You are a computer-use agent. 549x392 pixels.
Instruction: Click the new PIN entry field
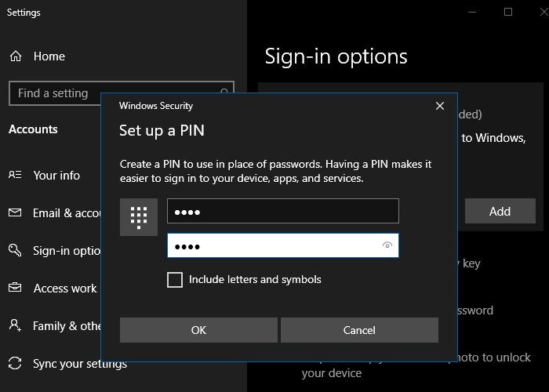pyautogui.click(x=283, y=211)
